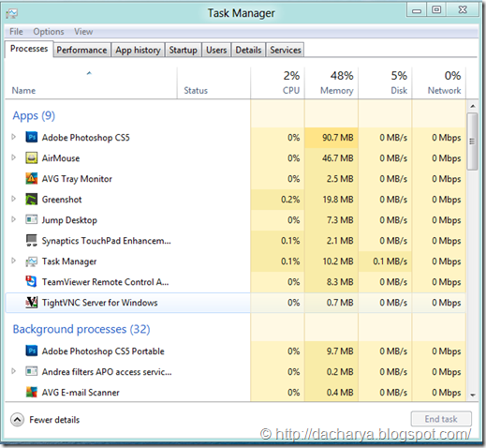Image resolution: width=486 pixels, height=448 pixels.
Task: Click the Jump Desktop icon
Action: 31,220
